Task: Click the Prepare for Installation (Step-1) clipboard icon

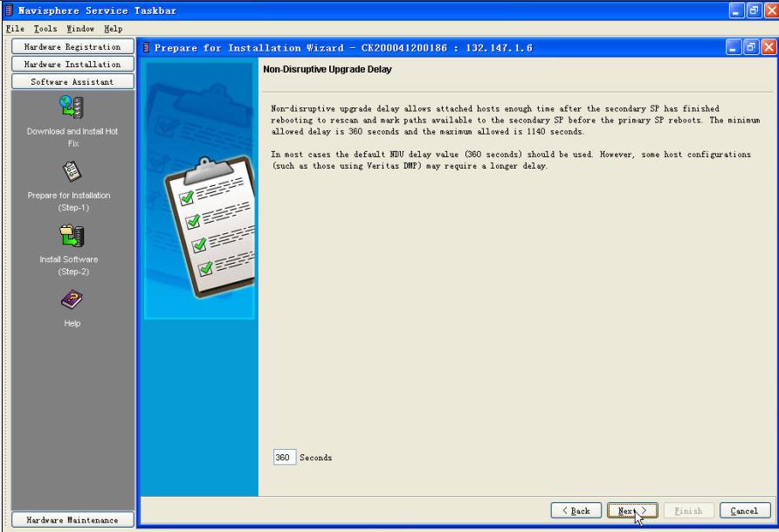Action: [72, 171]
